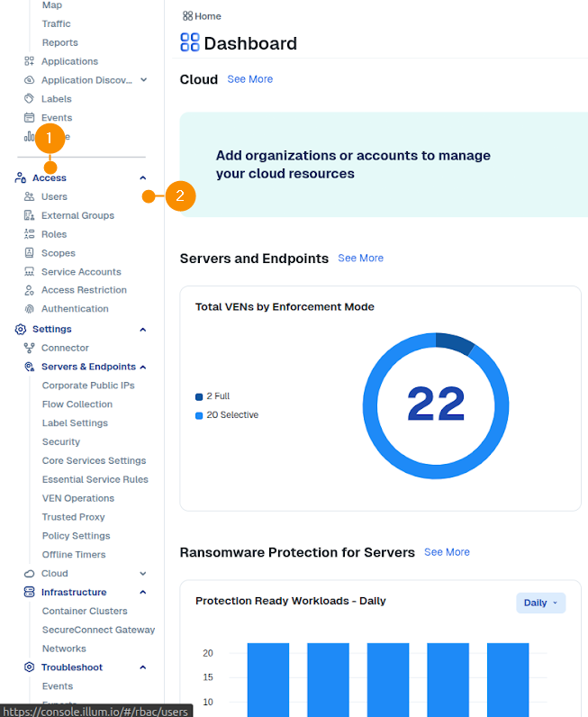Image resolution: width=588 pixels, height=717 pixels.
Task: Click the Users icon under Access
Action: pos(30,196)
